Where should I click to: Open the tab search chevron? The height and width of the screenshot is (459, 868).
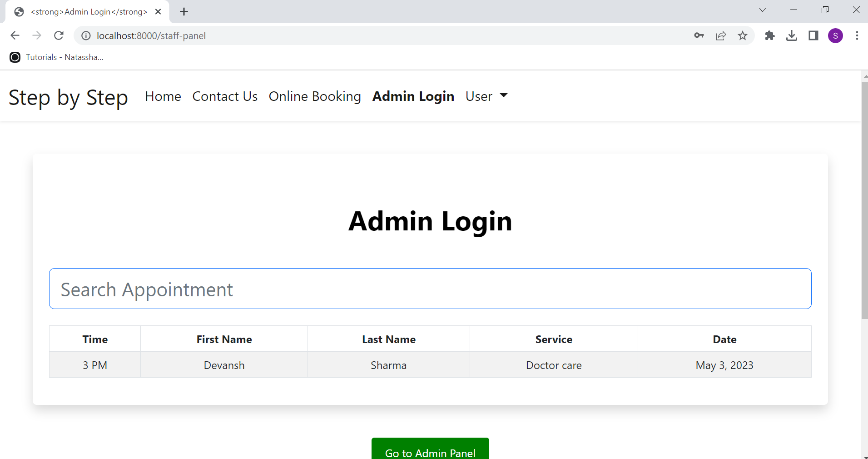763,10
